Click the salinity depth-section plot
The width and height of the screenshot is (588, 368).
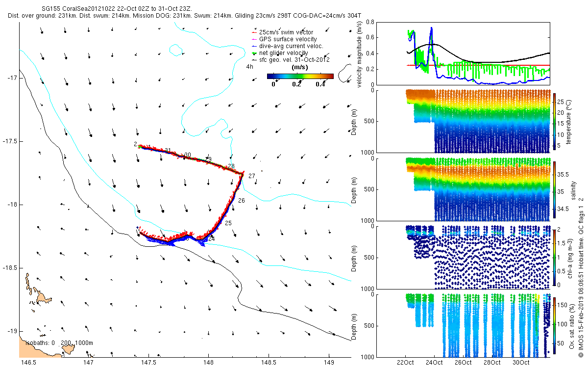[462, 189]
